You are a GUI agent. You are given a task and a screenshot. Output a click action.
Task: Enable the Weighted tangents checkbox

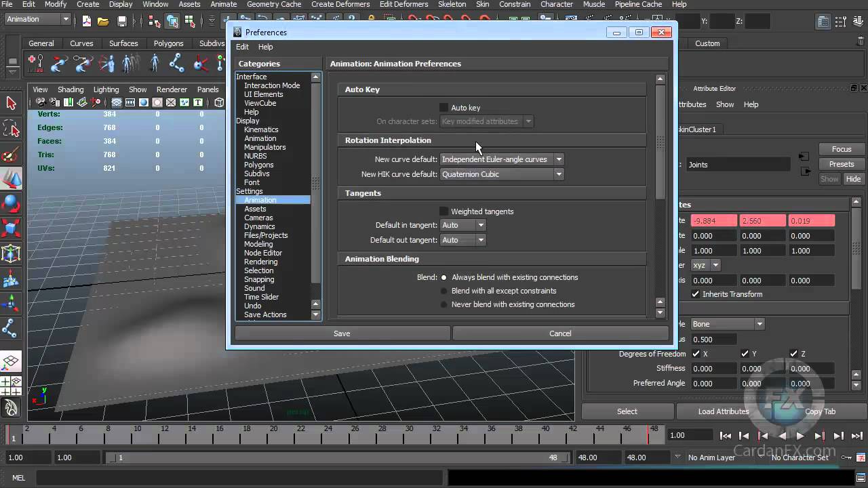click(443, 211)
